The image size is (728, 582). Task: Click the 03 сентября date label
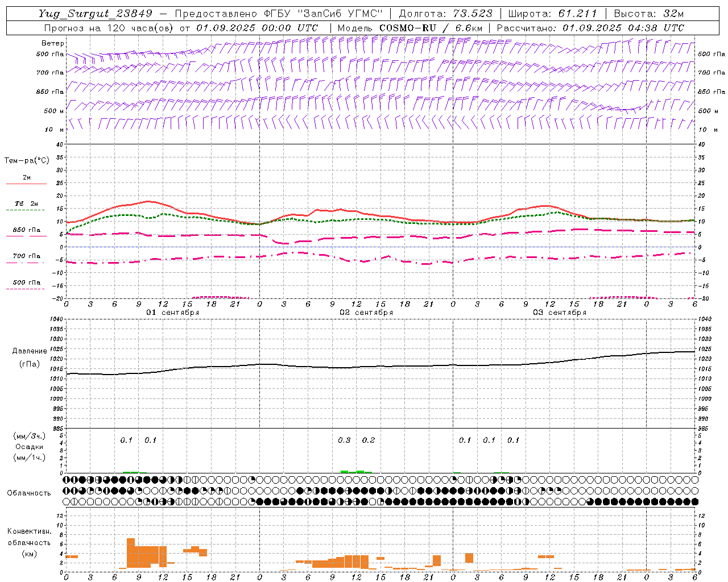tap(560, 313)
